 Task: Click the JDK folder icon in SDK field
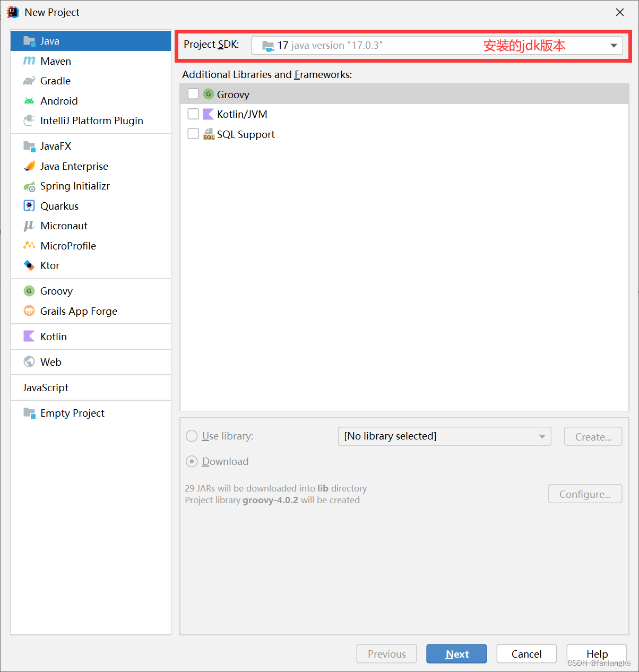coord(268,46)
